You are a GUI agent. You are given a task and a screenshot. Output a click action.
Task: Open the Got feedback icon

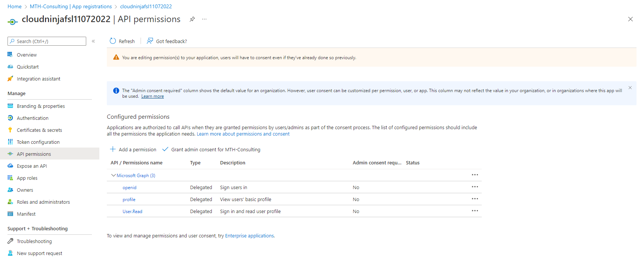(x=150, y=41)
